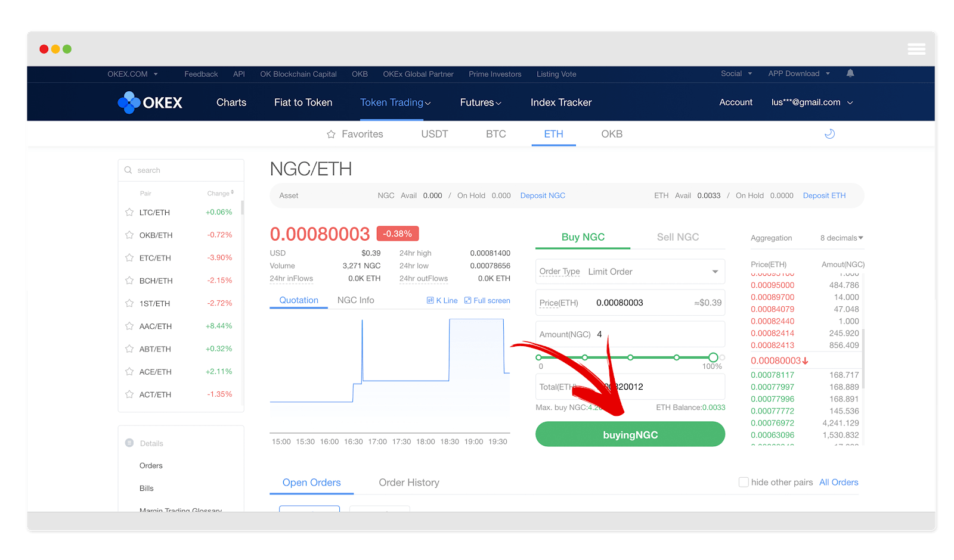Click the Details list icon

pyautogui.click(x=129, y=443)
